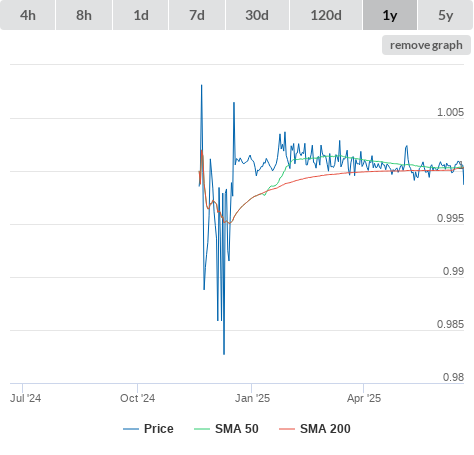Screen dimensions: 474x455
Task: Open the 7d time range view
Action: click(x=197, y=15)
